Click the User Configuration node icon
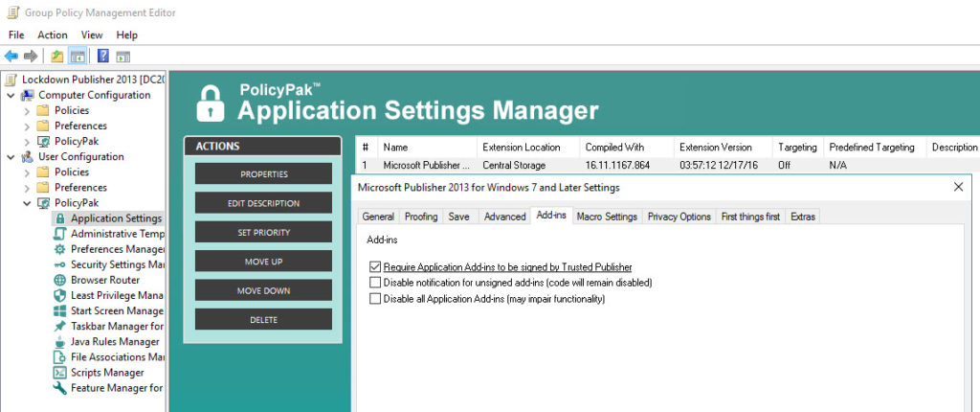 point(28,156)
